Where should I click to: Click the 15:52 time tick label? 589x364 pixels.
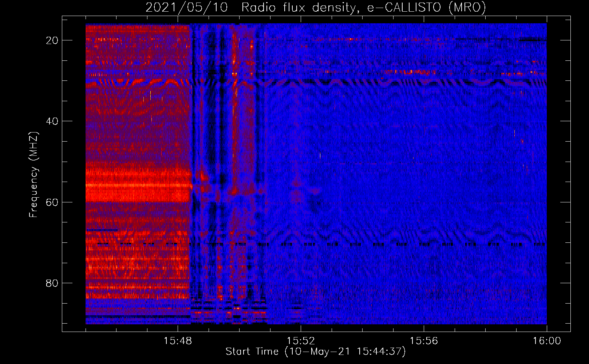[x=301, y=341]
